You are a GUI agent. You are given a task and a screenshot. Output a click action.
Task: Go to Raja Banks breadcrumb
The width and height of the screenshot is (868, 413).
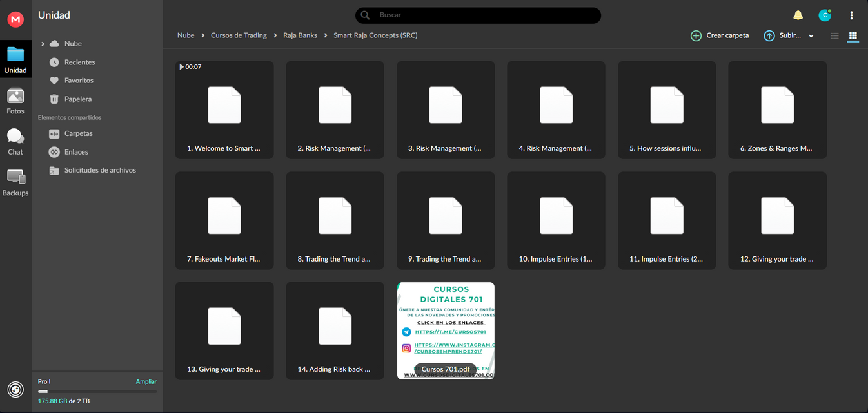click(300, 35)
